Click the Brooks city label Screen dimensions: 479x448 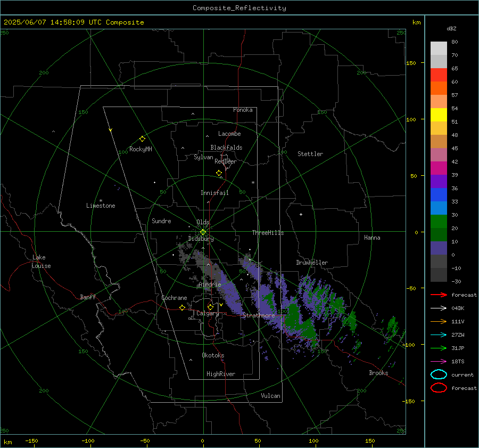click(378, 373)
